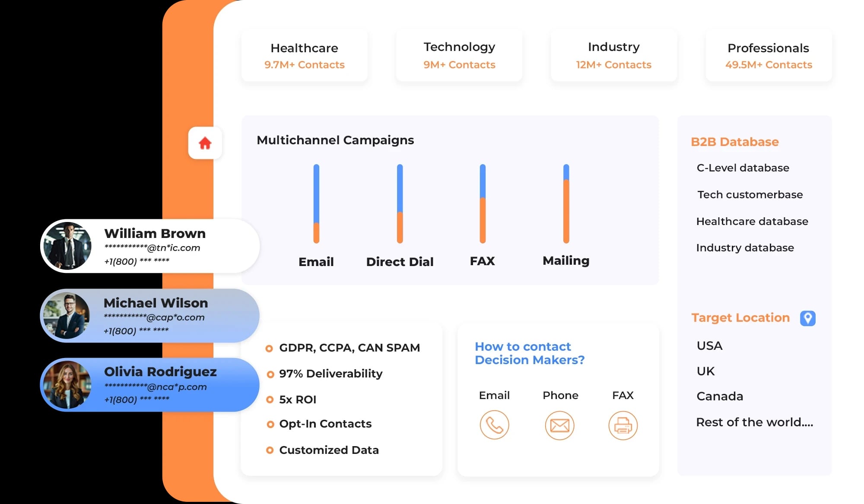Click the Mailing campaign vertical bar
Viewport: 864px width, 504px height.
coord(566,204)
